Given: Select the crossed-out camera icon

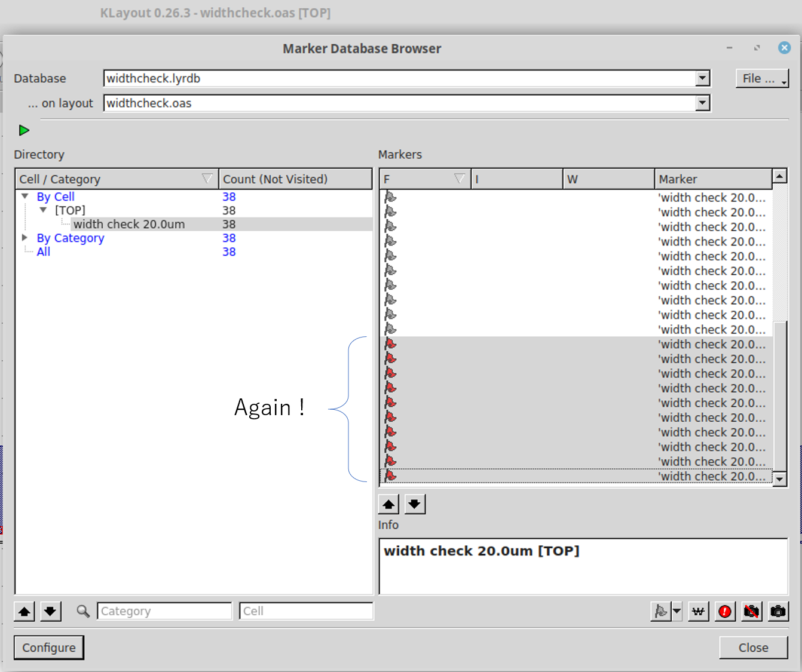Looking at the screenshot, I should (x=751, y=611).
